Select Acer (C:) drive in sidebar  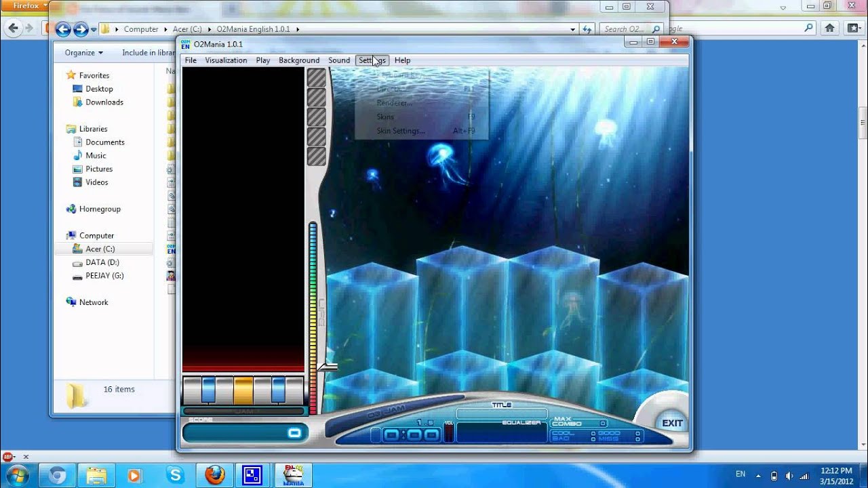point(100,249)
